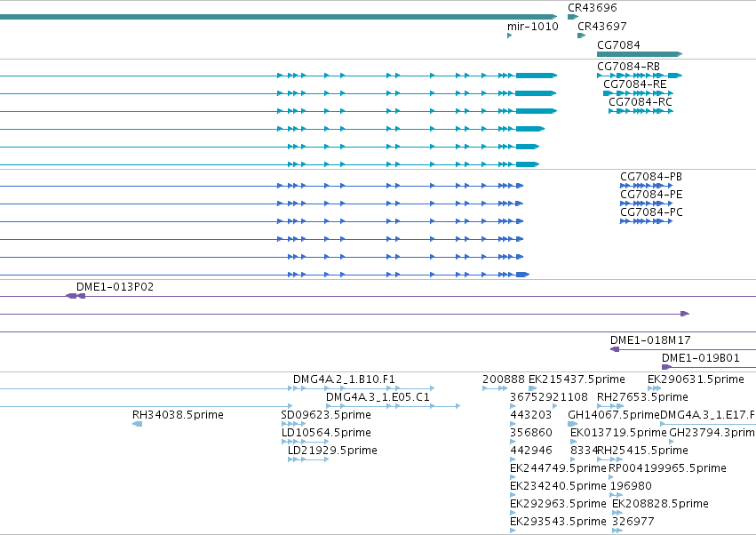
Task: Click the CR43696 arrow glyph
Action: pyautogui.click(x=573, y=17)
